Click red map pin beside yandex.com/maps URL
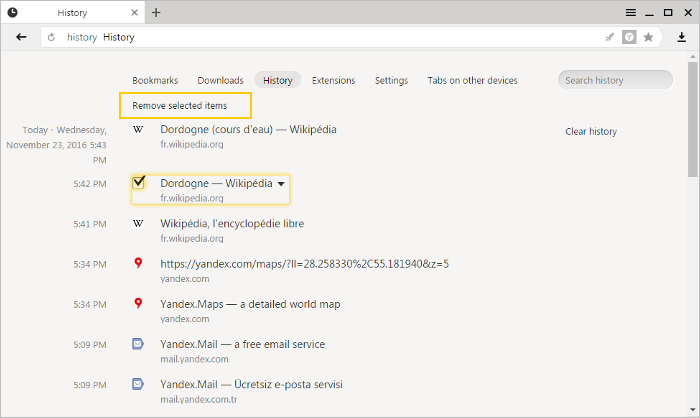Viewport: 700px width, 418px height. [138, 263]
